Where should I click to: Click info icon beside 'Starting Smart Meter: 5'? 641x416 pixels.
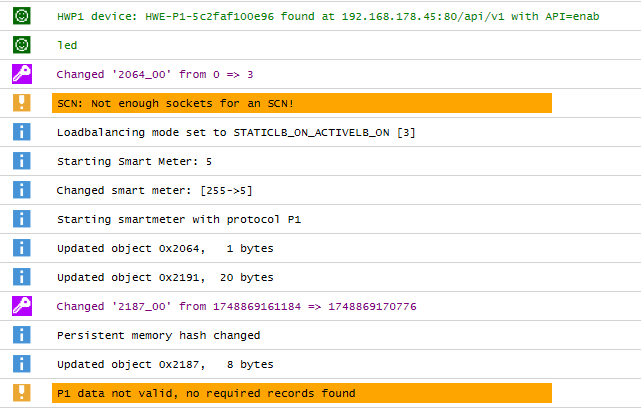point(22,161)
